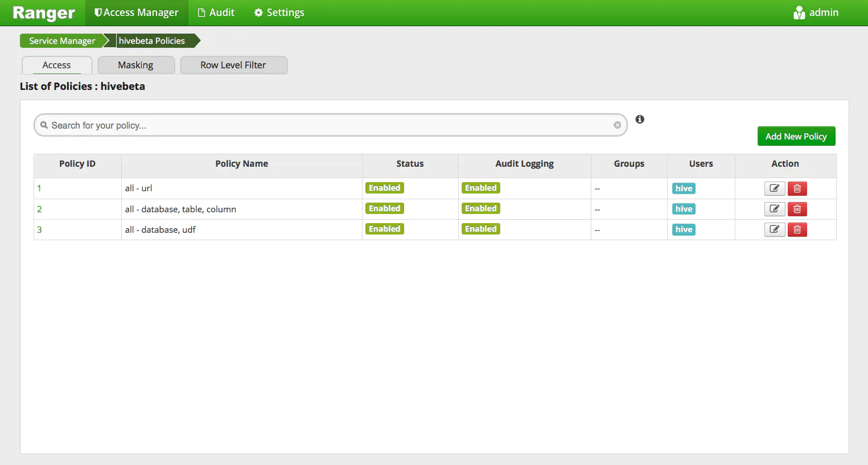This screenshot has height=465, width=868.
Task: Click hivebeta Policies breadcrumb
Action: click(152, 40)
